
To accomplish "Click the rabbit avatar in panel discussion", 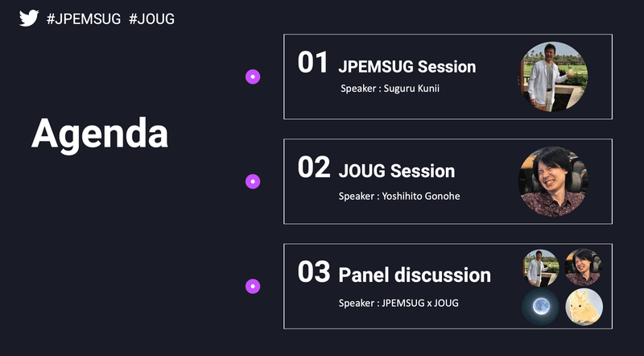I will click(x=584, y=307).
